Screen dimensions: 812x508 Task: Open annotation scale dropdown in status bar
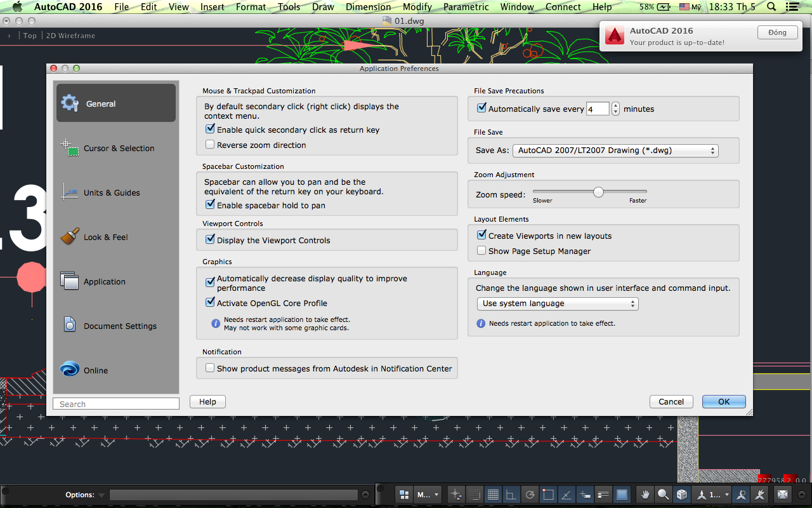tap(712, 494)
